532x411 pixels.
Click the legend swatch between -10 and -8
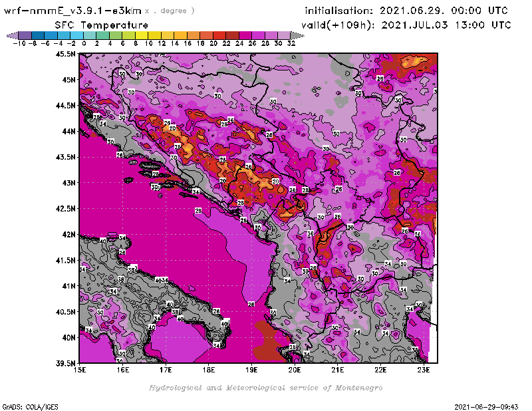(x=25, y=35)
